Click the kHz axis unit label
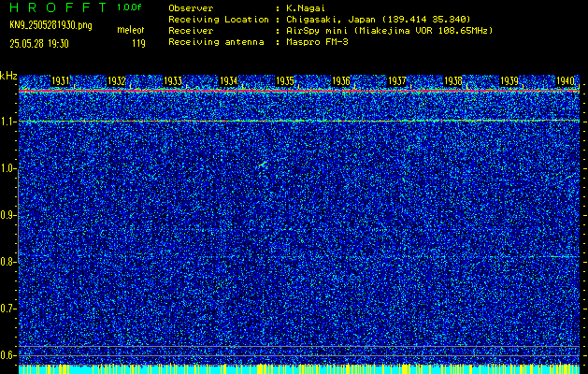Image resolution: width=588 pixels, height=374 pixels. (8, 76)
